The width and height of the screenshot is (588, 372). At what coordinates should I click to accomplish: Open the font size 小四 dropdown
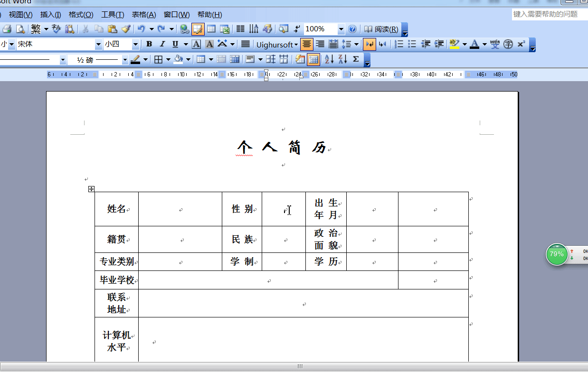[135, 44]
